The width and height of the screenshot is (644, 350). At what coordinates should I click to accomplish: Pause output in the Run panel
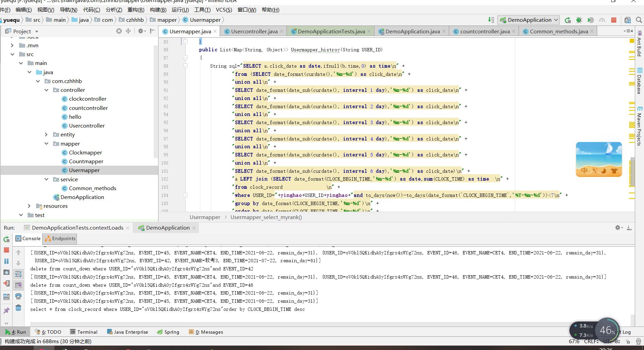tap(6, 261)
